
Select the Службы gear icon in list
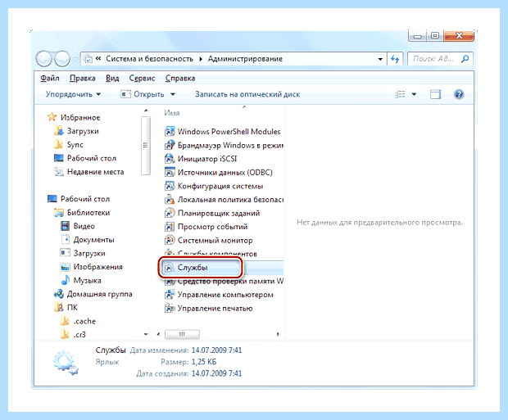169,268
